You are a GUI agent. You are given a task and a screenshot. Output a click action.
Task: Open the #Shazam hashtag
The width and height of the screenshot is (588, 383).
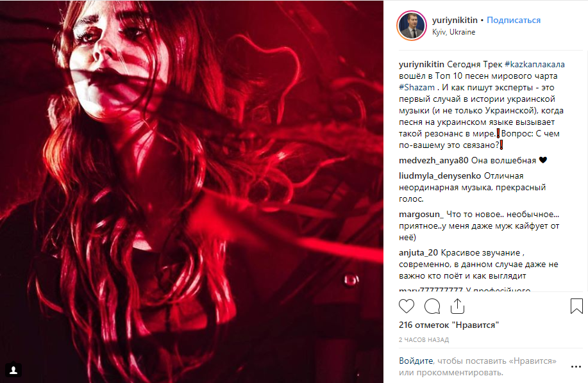(x=417, y=88)
